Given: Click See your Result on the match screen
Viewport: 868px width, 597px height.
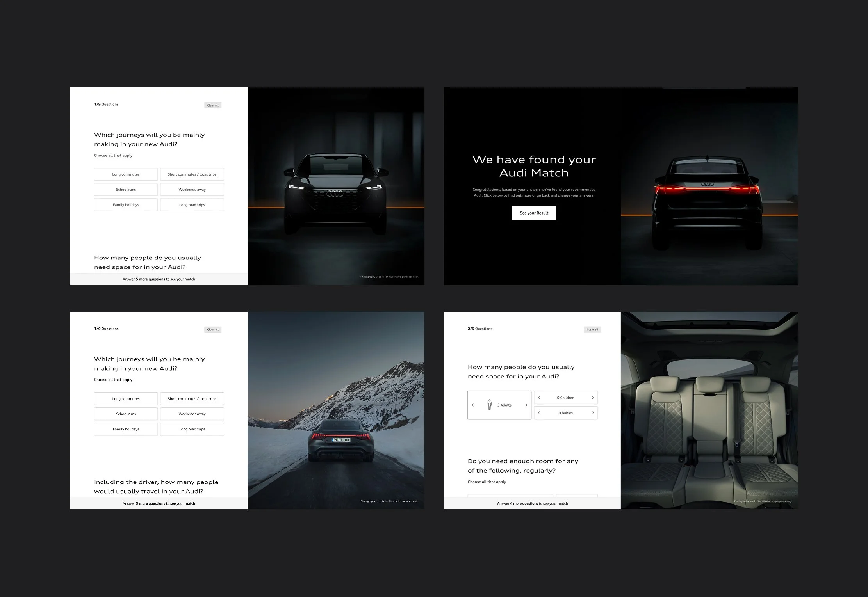Looking at the screenshot, I should pos(534,213).
